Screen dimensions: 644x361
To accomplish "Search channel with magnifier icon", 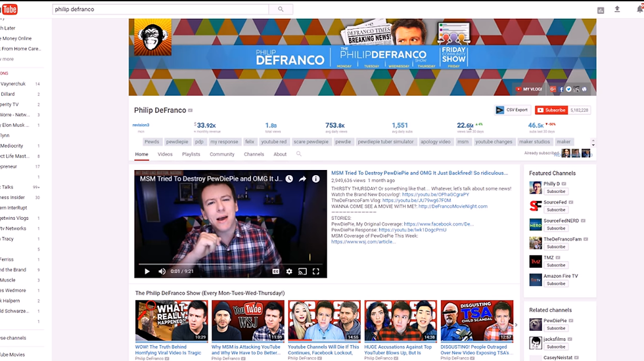I will [x=298, y=154].
